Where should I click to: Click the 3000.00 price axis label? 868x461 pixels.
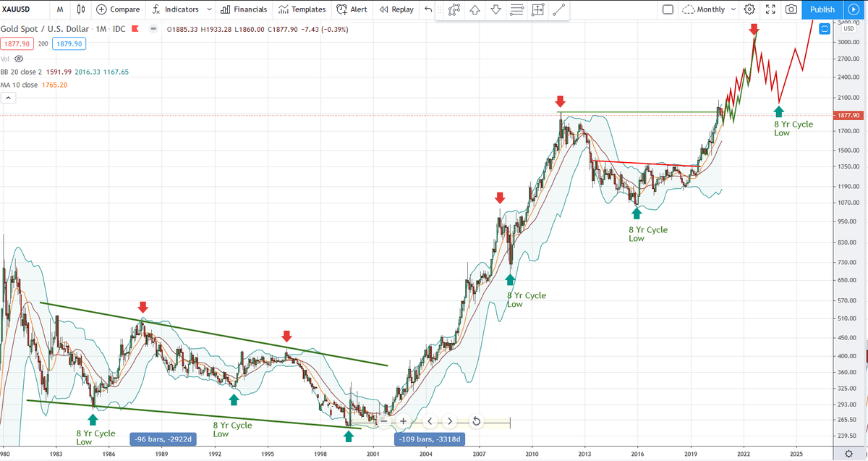[x=848, y=42]
